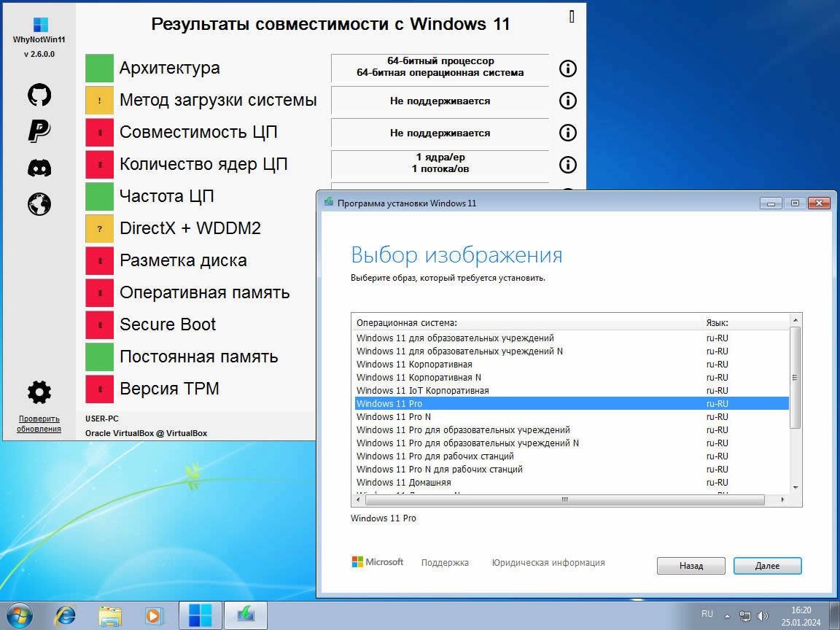This screenshot has height=630, width=840.
Task: Select Windows 11 Pro N in list
Action: click(x=572, y=417)
